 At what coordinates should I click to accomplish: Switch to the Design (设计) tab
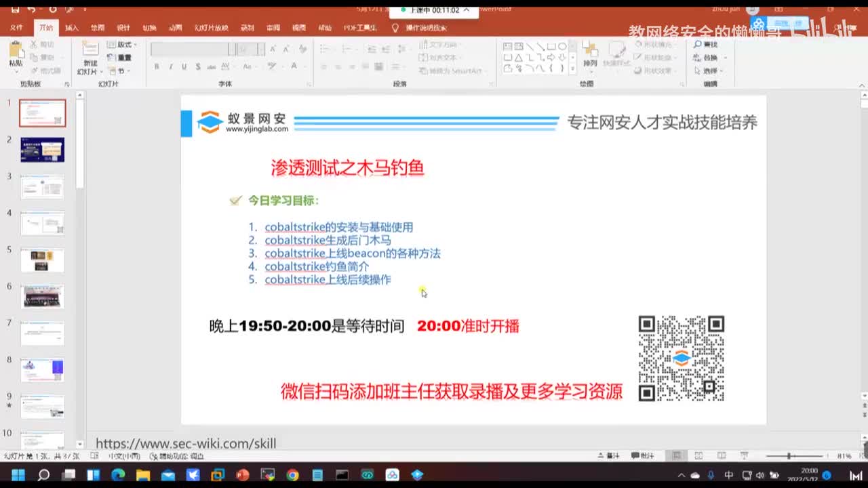pos(123,28)
